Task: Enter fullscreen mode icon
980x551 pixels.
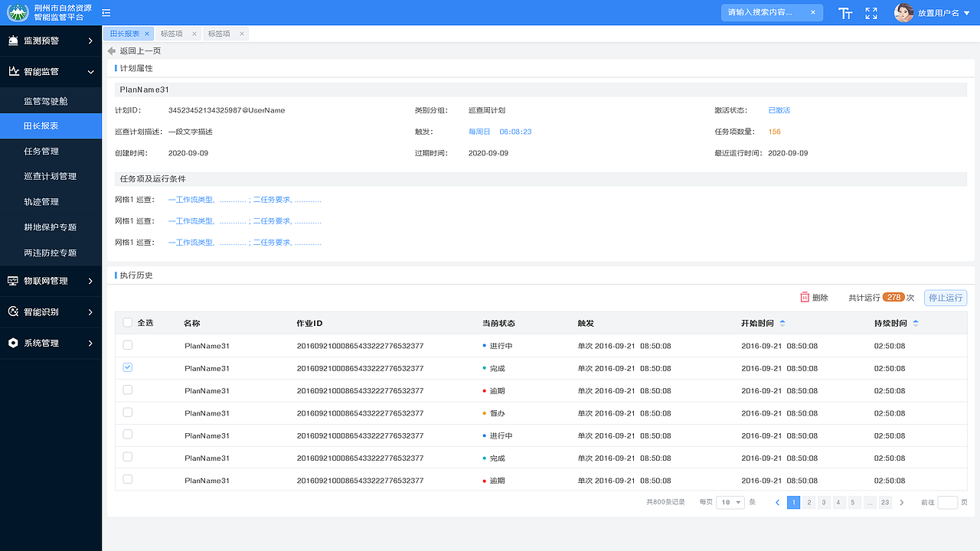Action: pyautogui.click(x=871, y=13)
